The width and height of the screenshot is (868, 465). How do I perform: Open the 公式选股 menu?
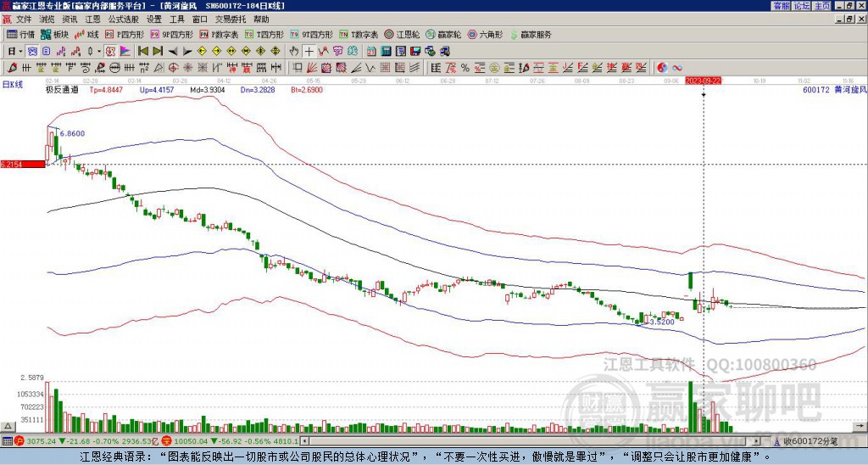click(x=123, y=20)
